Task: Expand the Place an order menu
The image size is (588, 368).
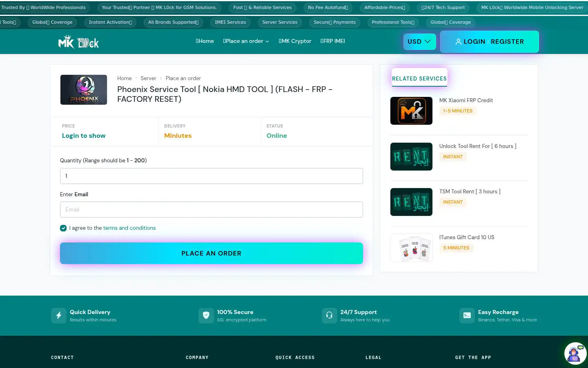Action: tap(246, 41)
